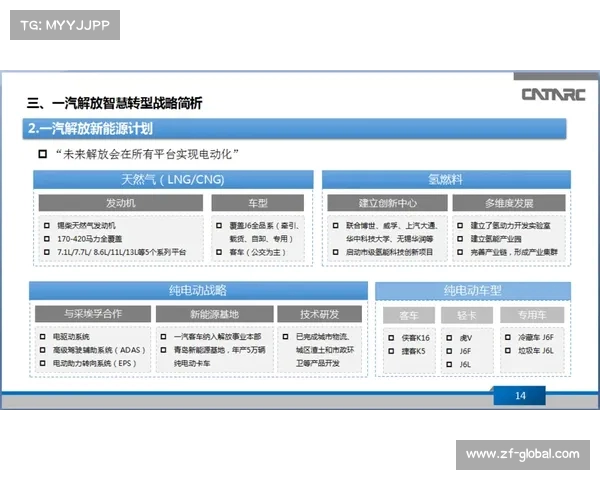The height and width of the screenshot is (480, 600).
Task: Select the line '华中科技大学、无锡华润等'
Action: tap(390, 239)
